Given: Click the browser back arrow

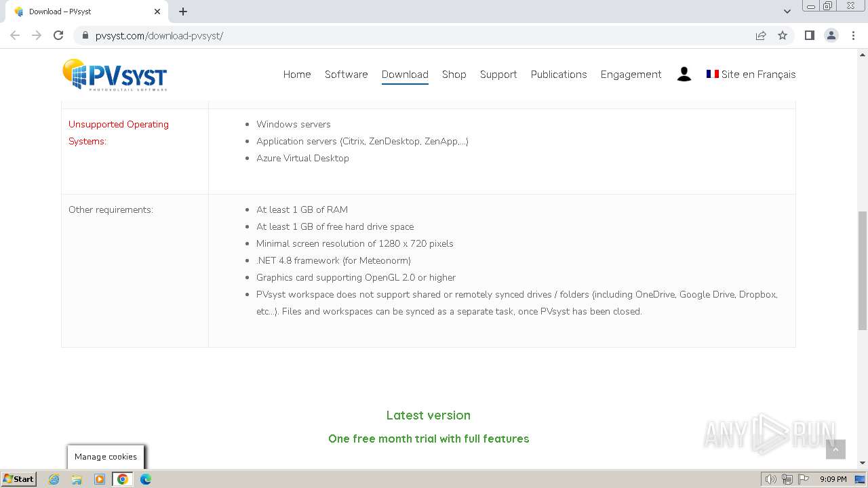Looking at the screenshot, I should pyautogui.click(x=15, y=35).
